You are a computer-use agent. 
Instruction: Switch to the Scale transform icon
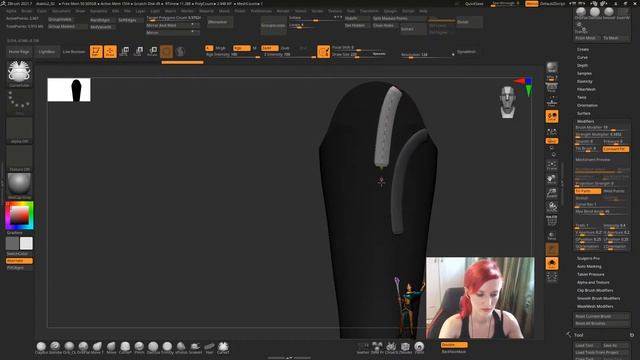point(138,51)
